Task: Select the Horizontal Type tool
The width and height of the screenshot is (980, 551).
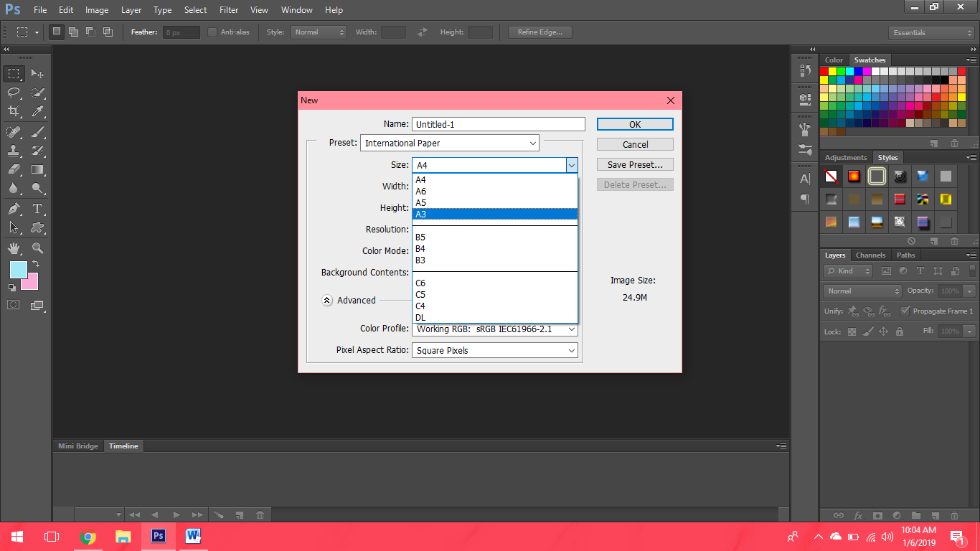Action: 37,209
